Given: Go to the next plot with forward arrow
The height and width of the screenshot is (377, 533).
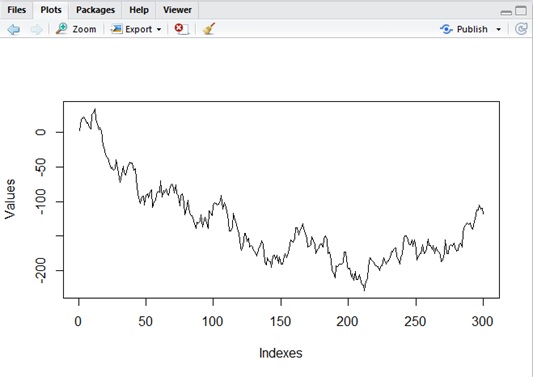Looking at the screenshot, I should 36,29.
